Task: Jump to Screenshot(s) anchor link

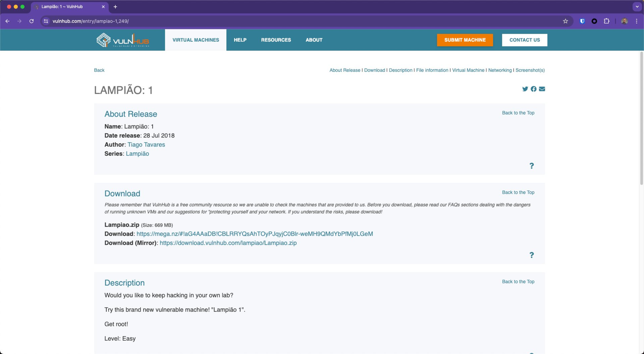Action: pyautogui.click(x=530, y=70)
